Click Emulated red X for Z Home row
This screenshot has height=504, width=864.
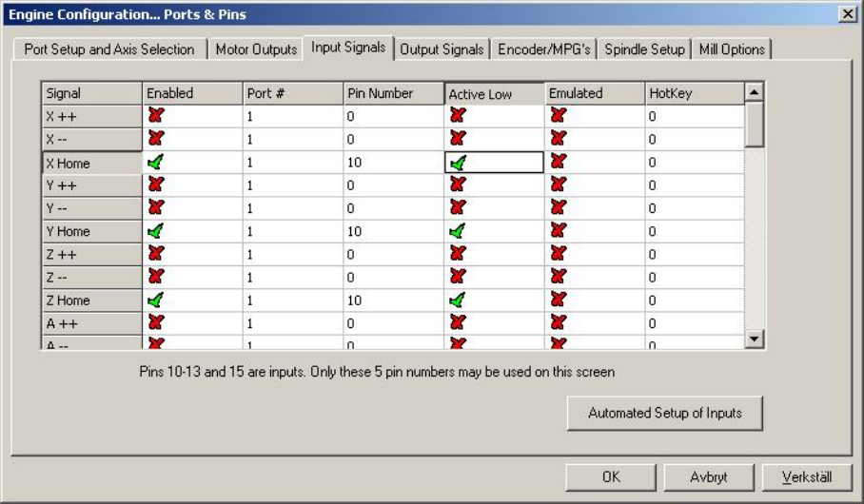pyautogui.click(x=559, y=300)
